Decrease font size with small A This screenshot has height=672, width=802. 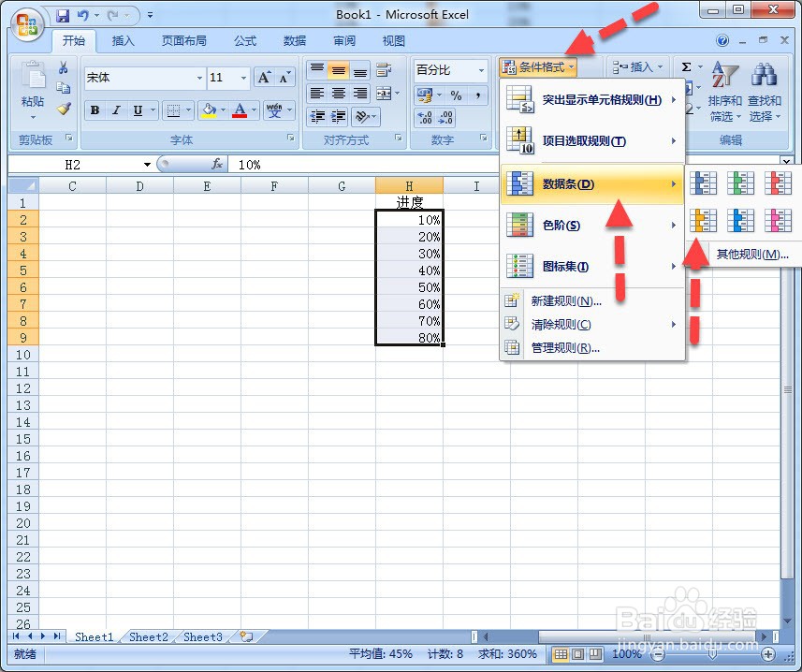[x=284, y=78]
